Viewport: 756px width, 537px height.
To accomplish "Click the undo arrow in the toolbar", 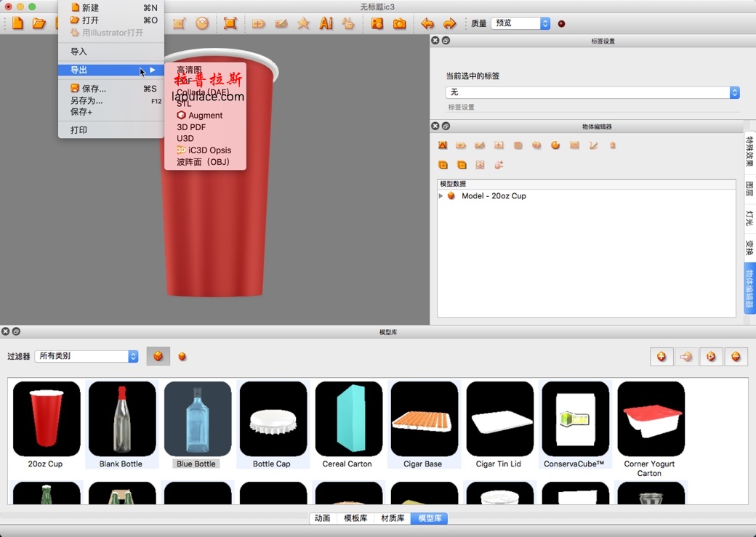I will point(429,23).
